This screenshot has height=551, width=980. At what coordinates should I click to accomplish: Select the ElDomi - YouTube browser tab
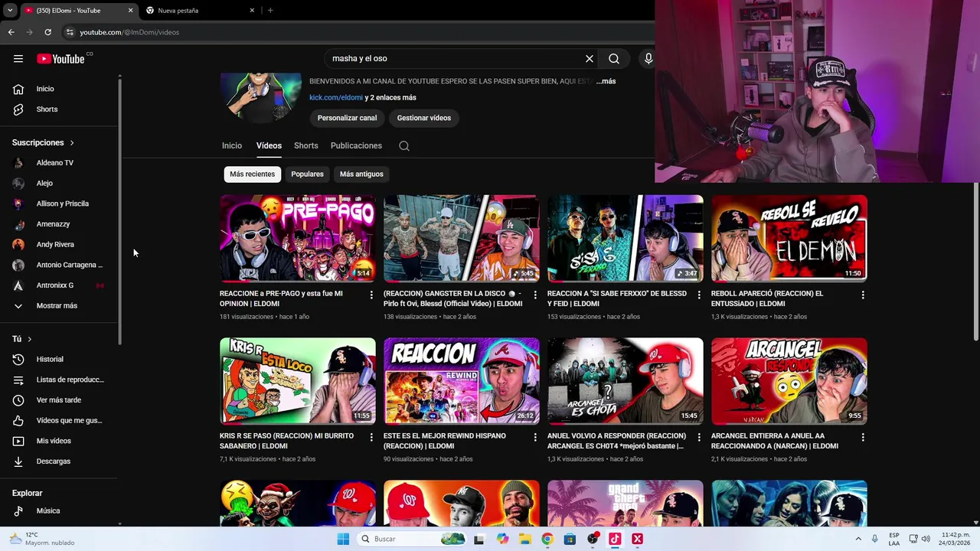77,11
